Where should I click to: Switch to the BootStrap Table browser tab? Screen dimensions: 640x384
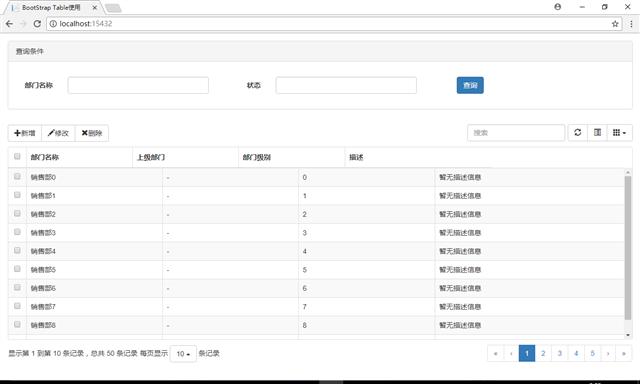click(x=52, y=7)
